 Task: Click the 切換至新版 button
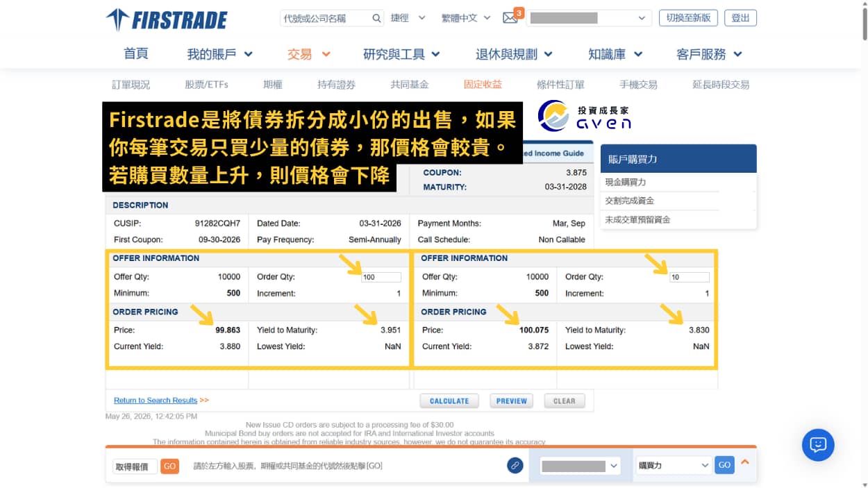[x=688, y=18]
